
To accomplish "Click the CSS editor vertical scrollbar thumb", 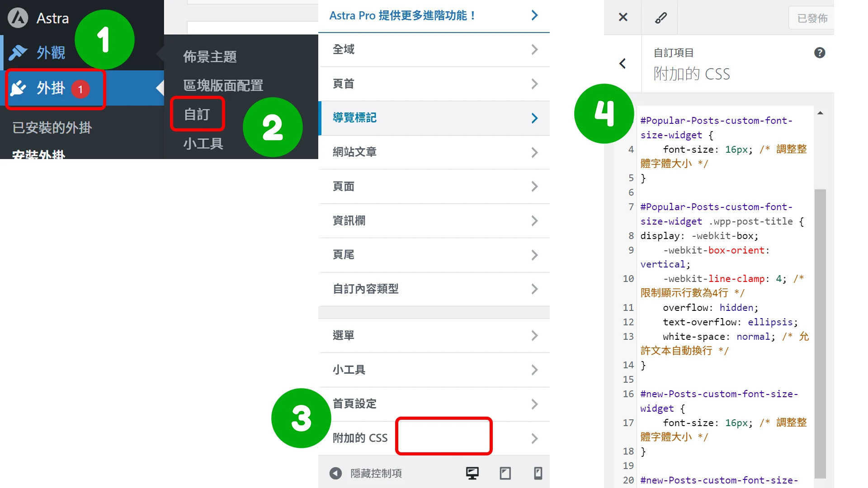I will click(x=820, y=333).
